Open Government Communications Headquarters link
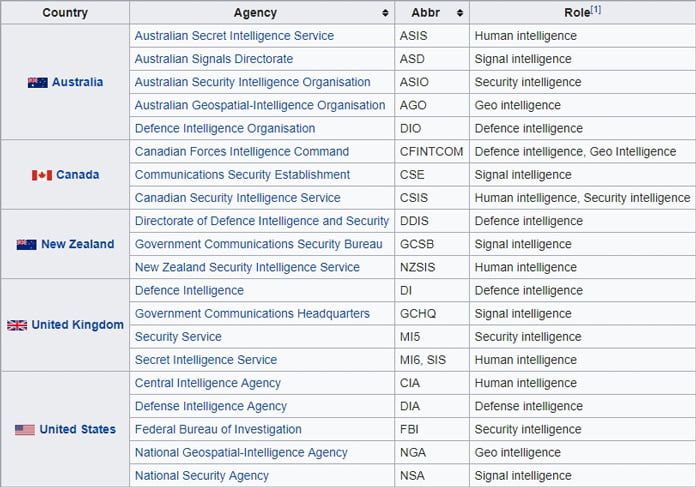 click(252, 314)
